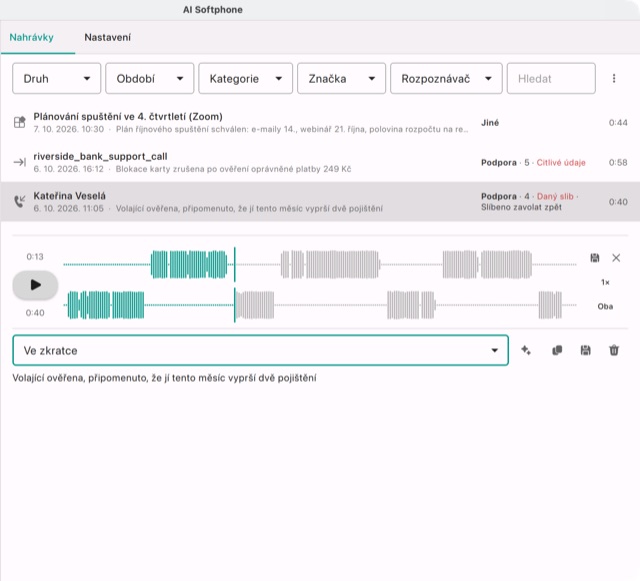Expand the Značka filter dropdown
This screenshot has width=640, height=581.
(x=341, y=78)
